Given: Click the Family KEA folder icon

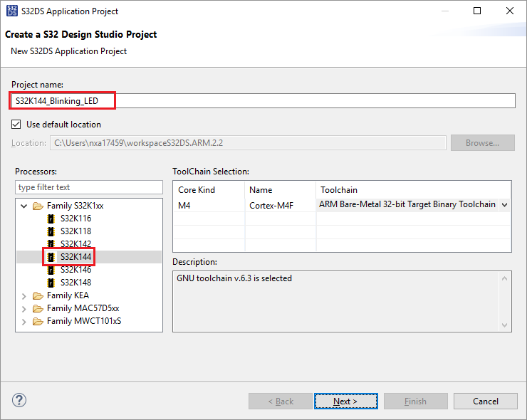Looking at the screenshot, I should click(x=38, y=295).
